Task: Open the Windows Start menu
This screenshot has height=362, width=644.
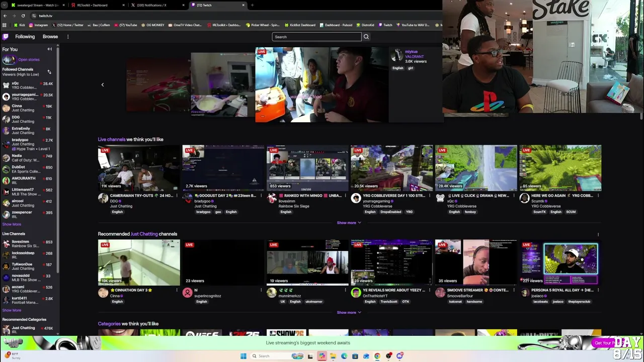Action: pos(244,356)
